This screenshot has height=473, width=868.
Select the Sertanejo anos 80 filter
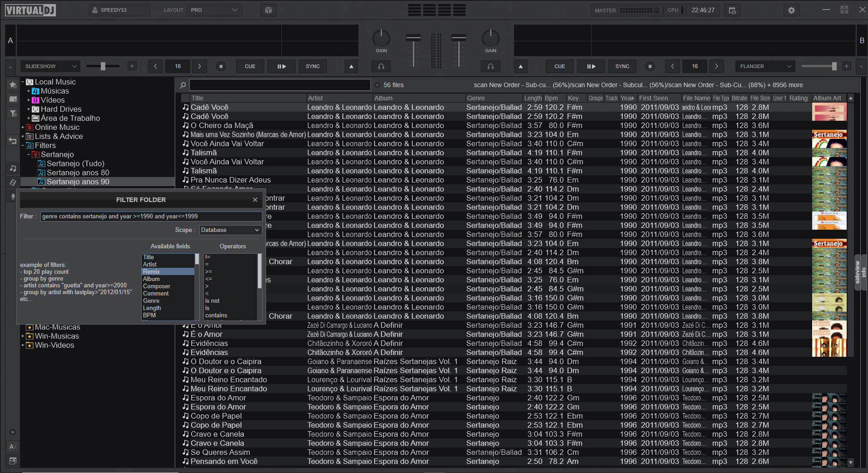click(78, 173)
